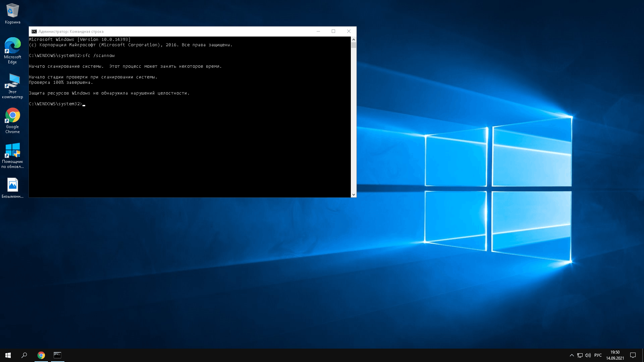This screenshot has height=362, width=644.
Task: Select the Этот компьютер desktop icon
Action: [12, 86]
